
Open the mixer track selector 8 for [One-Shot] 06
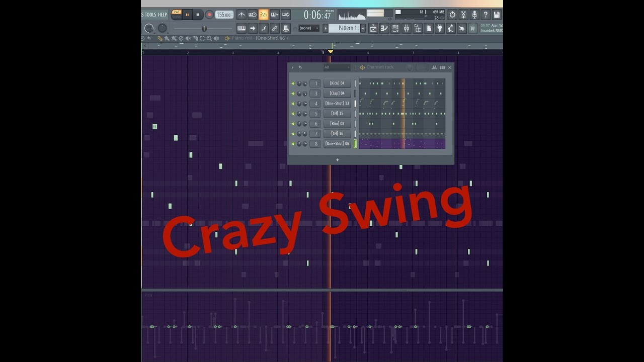coord(315,144)
